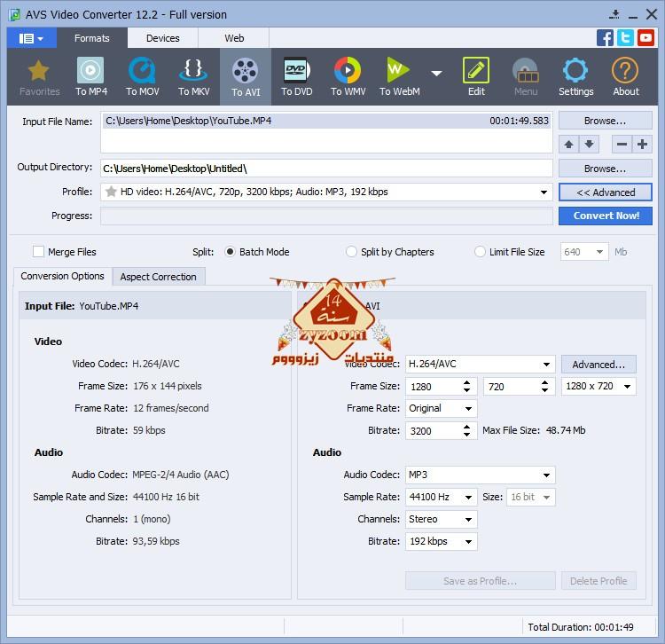The width and height of the screenshot is (665, 644).
Task: Open the YouTube channel icon
Action: 645,38
